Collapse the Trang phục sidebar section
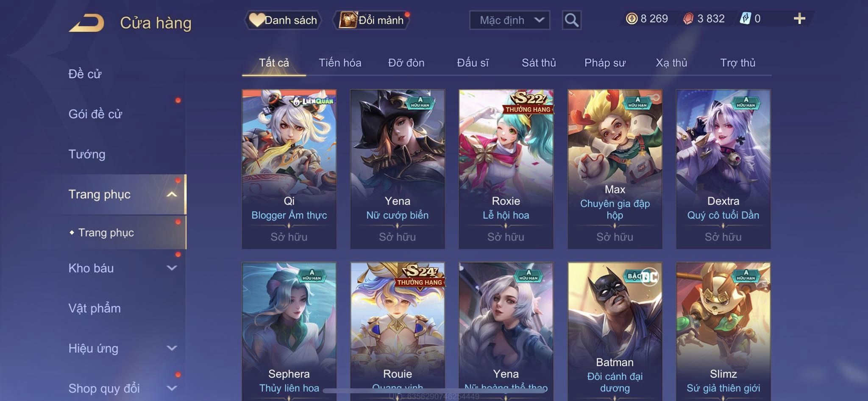The height and width of the screenshot is (401, 868). point(172,195)
